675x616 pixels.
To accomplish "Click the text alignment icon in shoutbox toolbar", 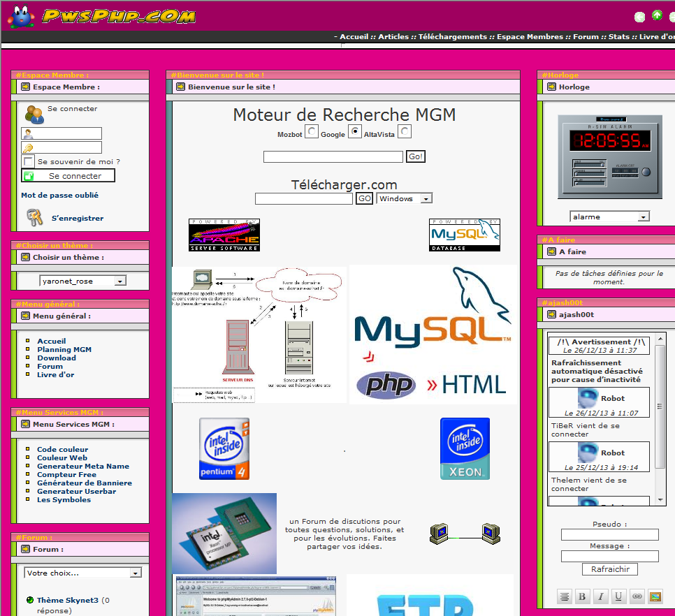I will [564, 596].
